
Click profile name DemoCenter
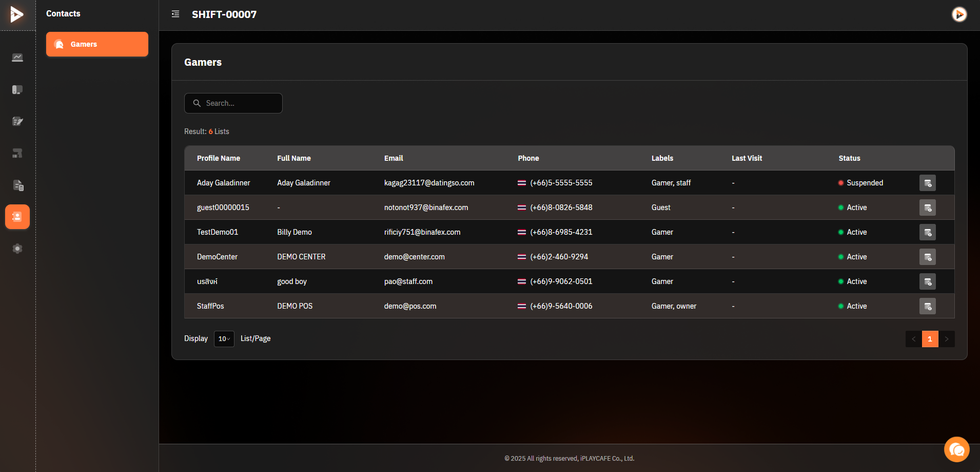(x=218, y=257)
